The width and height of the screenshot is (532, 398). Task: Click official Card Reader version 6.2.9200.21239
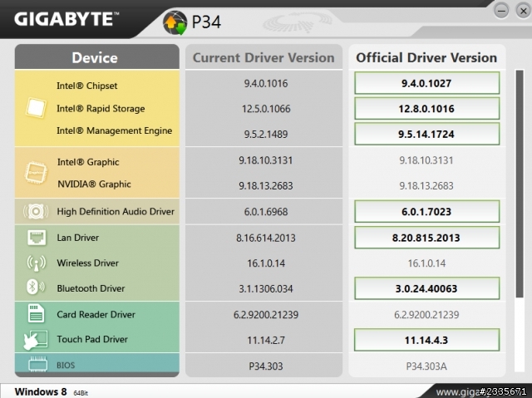(426, 315)
